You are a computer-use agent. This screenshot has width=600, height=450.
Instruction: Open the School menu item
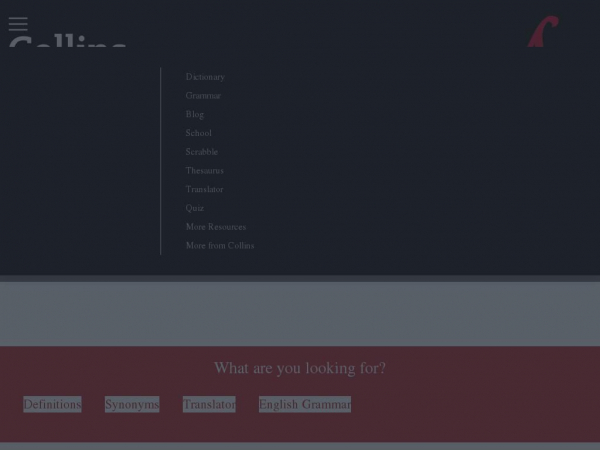198,133
